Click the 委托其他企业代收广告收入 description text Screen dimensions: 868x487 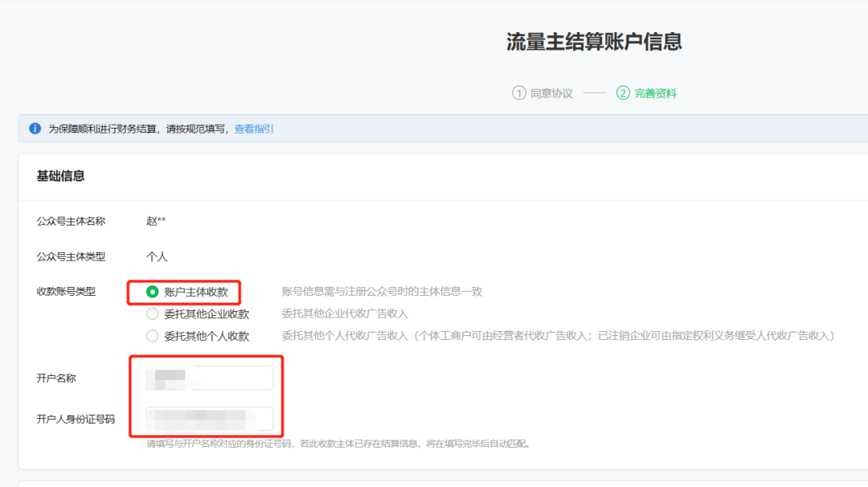pyautogui.click(x=345, y=314)
